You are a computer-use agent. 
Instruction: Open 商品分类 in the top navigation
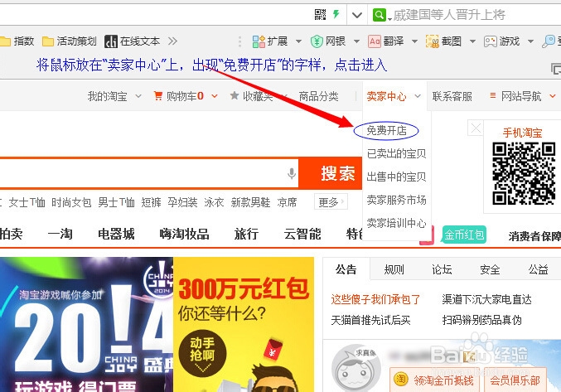click(x=318, y=96)
